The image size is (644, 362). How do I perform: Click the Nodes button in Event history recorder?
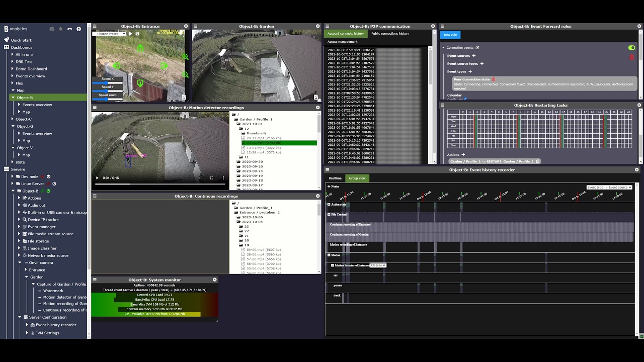click(333, 187)
